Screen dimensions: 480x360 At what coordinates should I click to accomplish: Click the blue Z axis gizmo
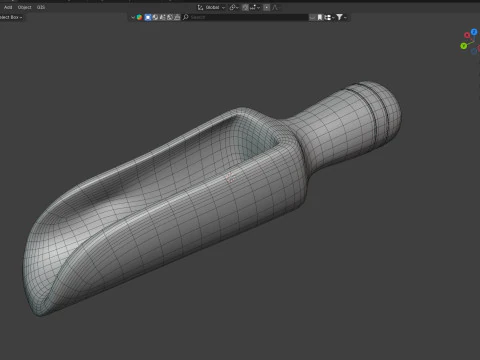click(474, 32)
